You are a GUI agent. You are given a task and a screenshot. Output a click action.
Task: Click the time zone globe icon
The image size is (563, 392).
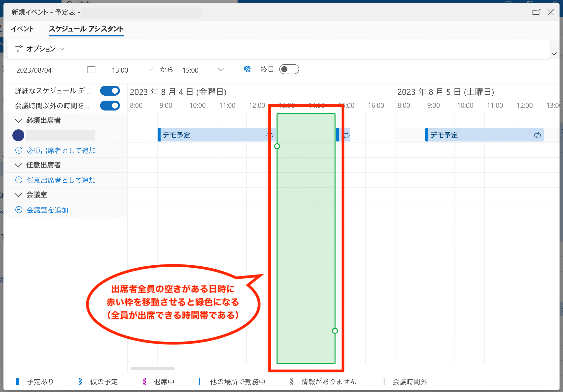coord(247,69)
